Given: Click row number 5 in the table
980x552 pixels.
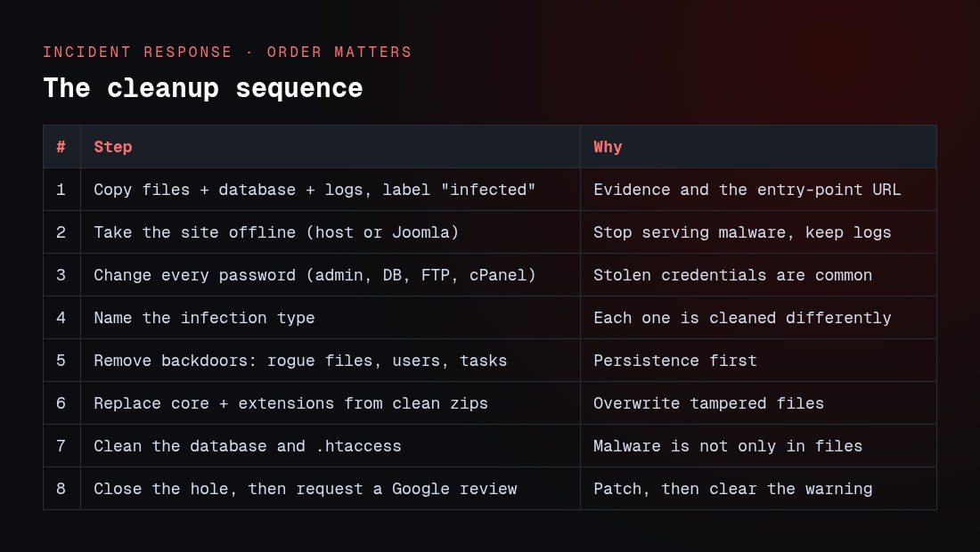Looking at the screenshot, I should click(x=61, y=361).
